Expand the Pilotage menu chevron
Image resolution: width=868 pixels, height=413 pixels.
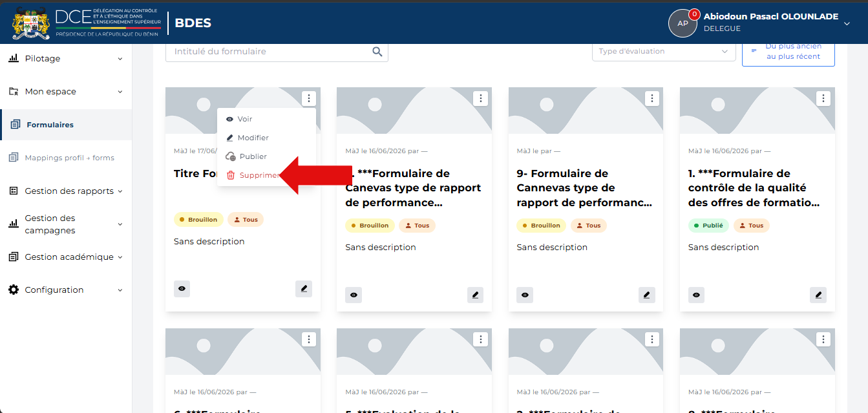point(120,59)
